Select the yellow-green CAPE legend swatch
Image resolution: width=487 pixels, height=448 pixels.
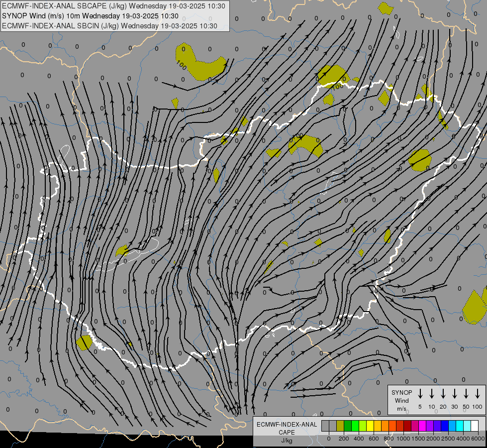point(363,426)
